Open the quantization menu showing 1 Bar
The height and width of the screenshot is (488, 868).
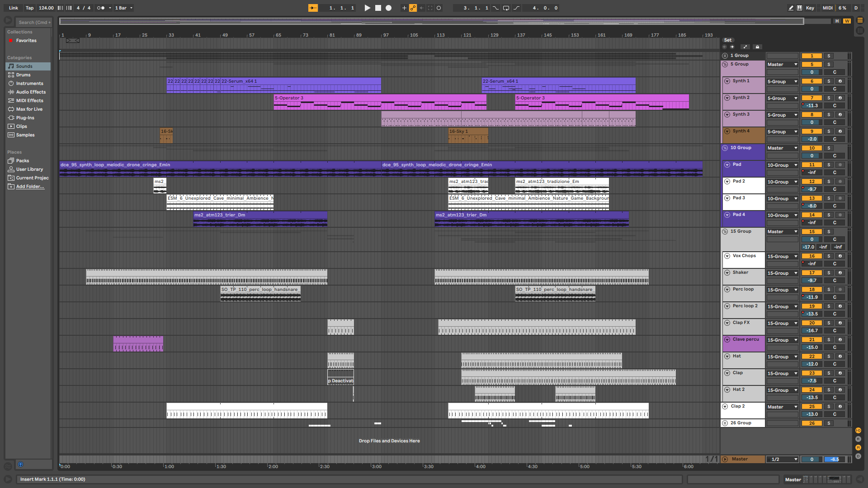pos(123,8)
